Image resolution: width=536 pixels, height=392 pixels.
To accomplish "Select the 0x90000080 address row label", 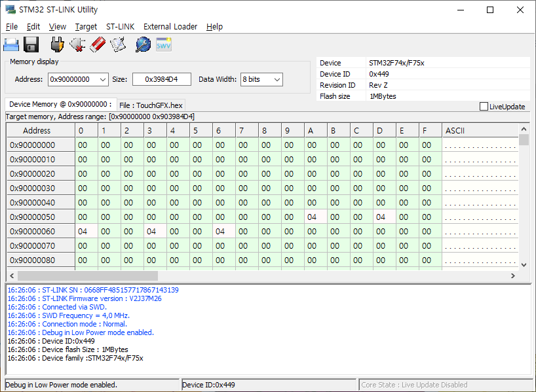I will [41, 260].
